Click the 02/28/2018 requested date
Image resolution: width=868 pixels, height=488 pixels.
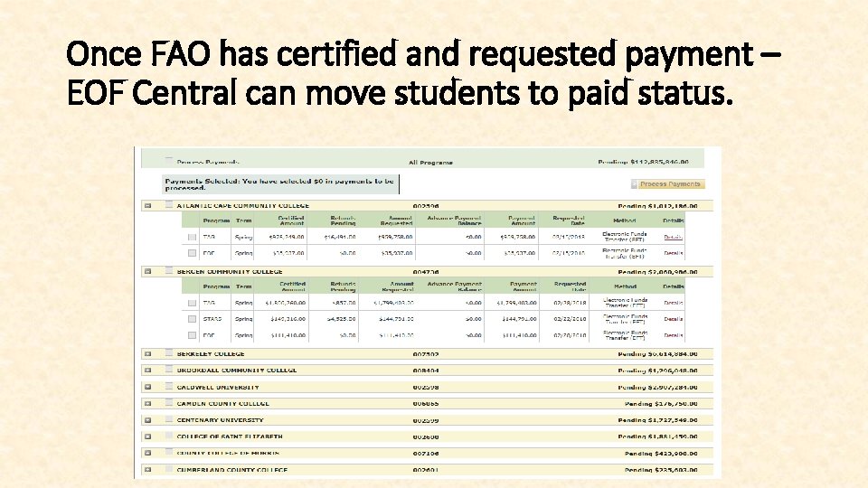pyautogui.click(x=570, y=304)
